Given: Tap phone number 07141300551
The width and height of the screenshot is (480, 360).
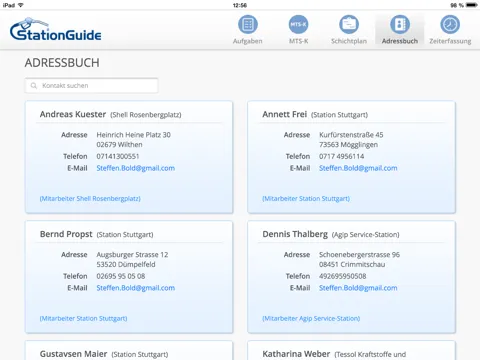Looking at the screenshot, I should pos(118,156).
